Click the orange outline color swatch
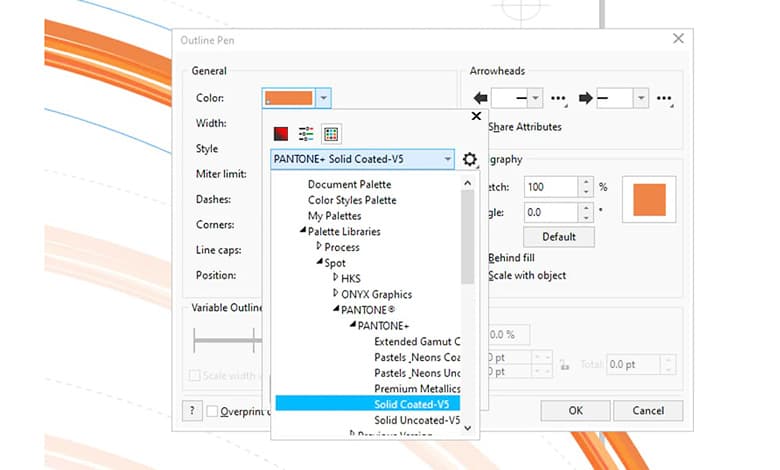The image size is (780, 470). [289, 98]
